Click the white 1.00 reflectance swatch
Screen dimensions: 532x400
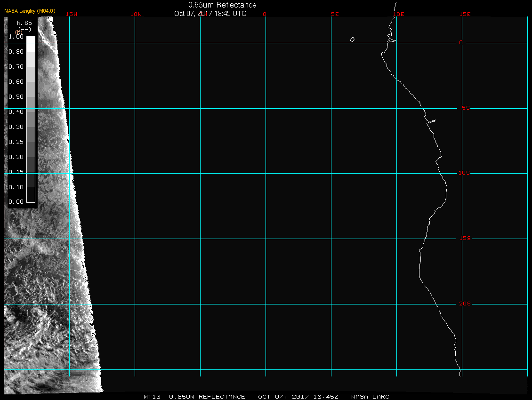coord(31,40)
